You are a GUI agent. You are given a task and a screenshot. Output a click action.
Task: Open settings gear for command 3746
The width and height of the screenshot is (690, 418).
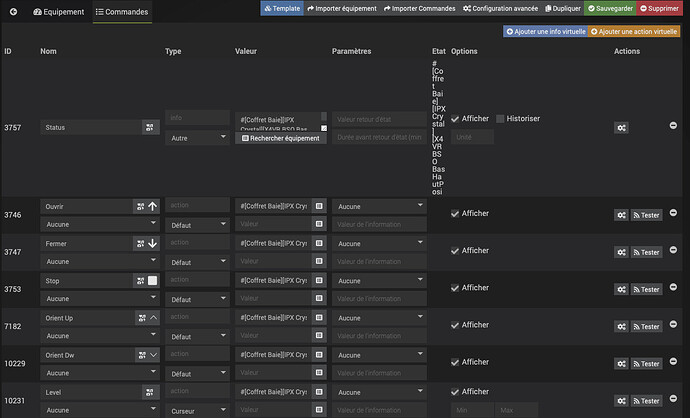pos(621,215)
